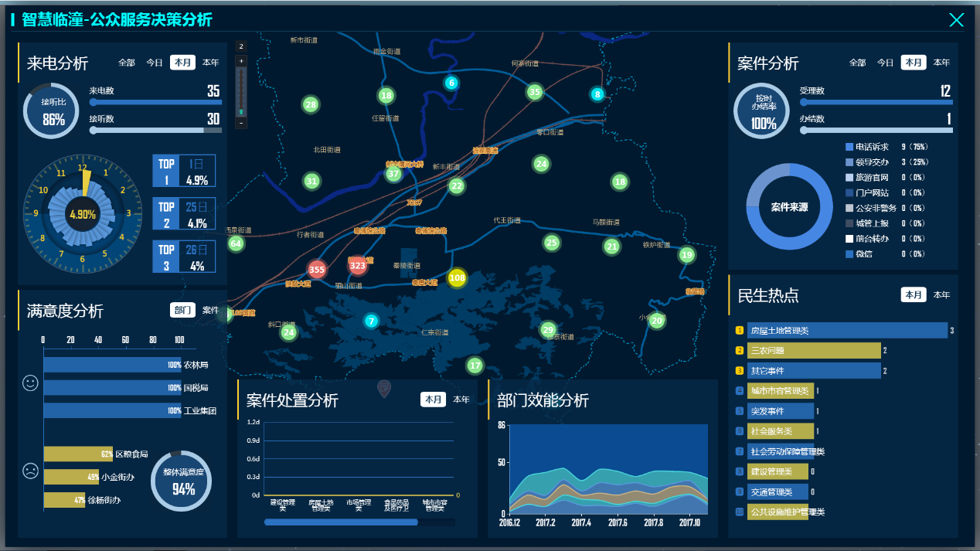Select the red map cluster marker 355
This screenshot has width=980, height=551.
(317, 270)
